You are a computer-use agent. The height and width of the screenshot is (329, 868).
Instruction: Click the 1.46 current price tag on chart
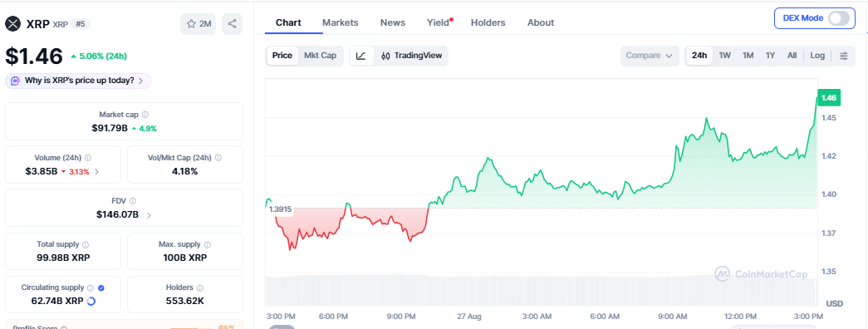pos(829,98)
